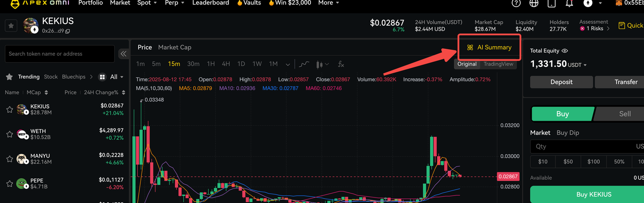
Task: Switch to the Market Cap tab
Action: click(x=175, y=47)
